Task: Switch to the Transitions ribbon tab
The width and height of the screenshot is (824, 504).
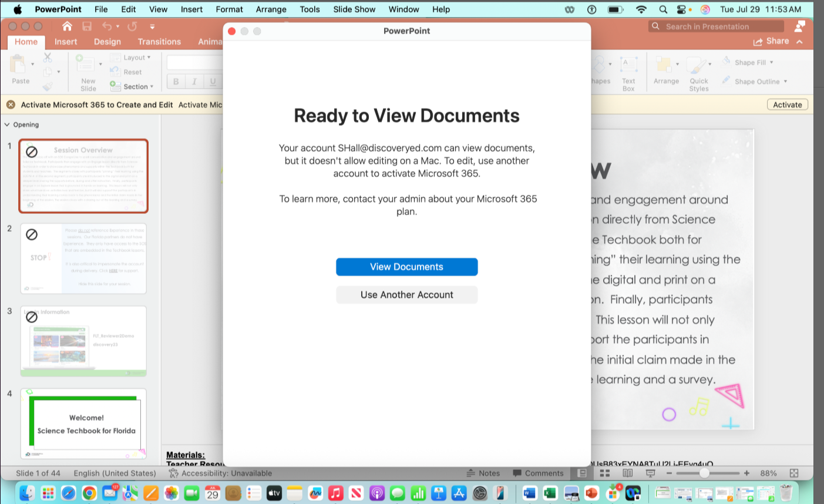Action: pyautogui.click(x=159, y=42)
